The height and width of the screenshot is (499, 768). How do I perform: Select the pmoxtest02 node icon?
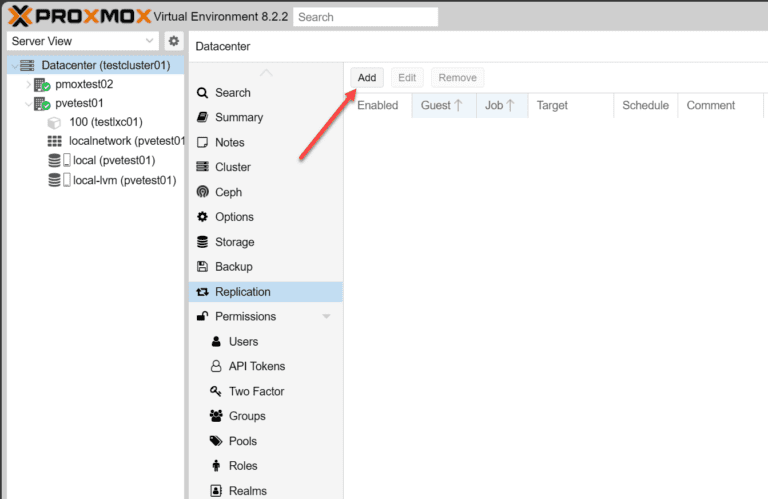click(42, 84)
